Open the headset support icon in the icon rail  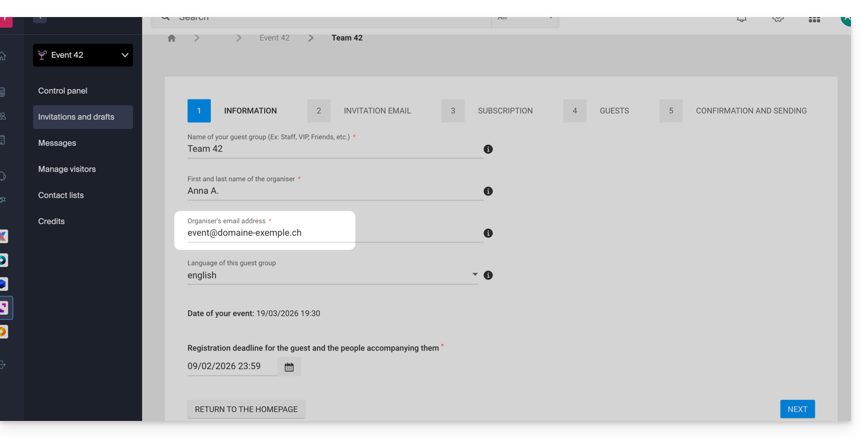click(3, 176)
